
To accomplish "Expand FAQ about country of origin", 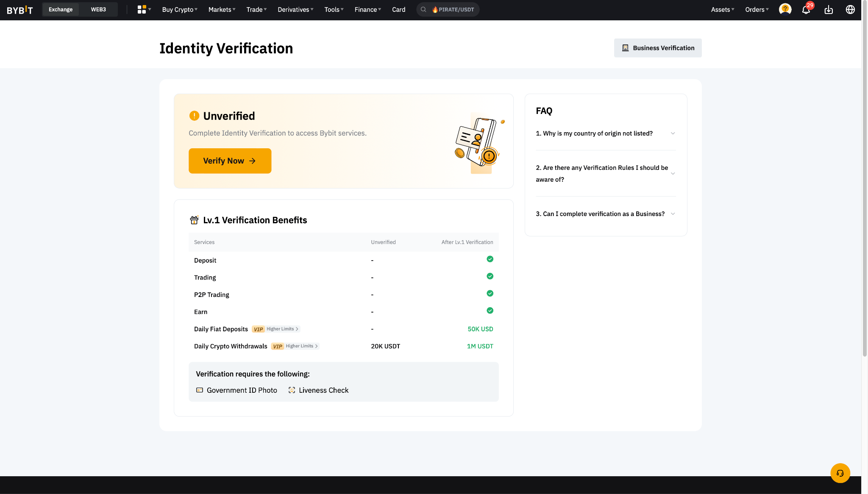I will tap(606, 133).
